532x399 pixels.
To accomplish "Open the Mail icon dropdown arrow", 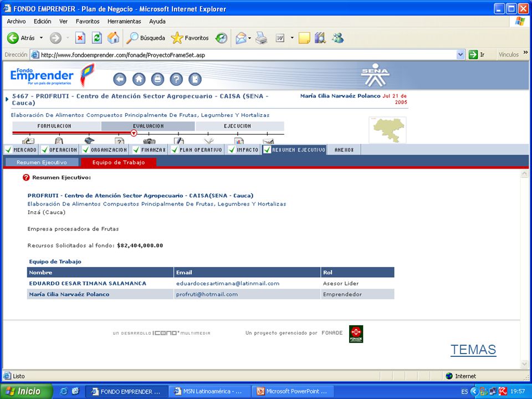I will (x=249, y=38).
